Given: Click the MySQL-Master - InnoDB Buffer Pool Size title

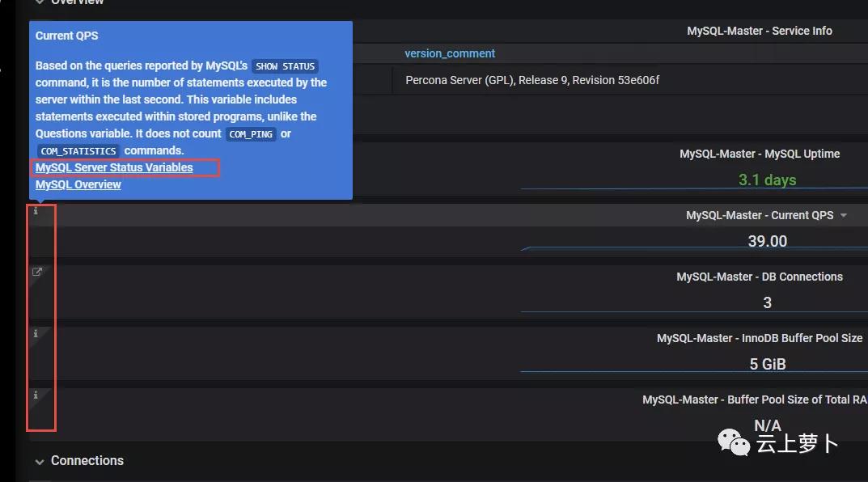Looking at the screenshot, I should point(760,338).
